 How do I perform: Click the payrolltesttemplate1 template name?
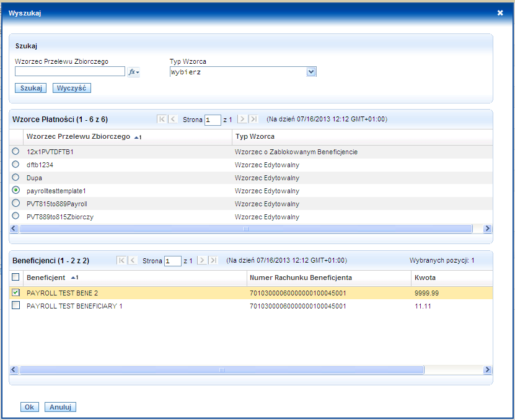(x=56, y=191)
